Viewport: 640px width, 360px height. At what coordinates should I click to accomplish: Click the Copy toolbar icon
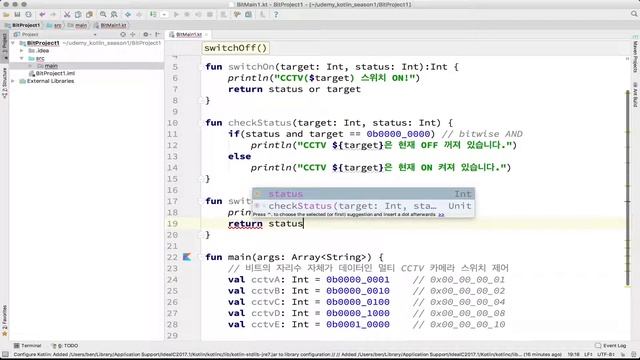point(78,15)
